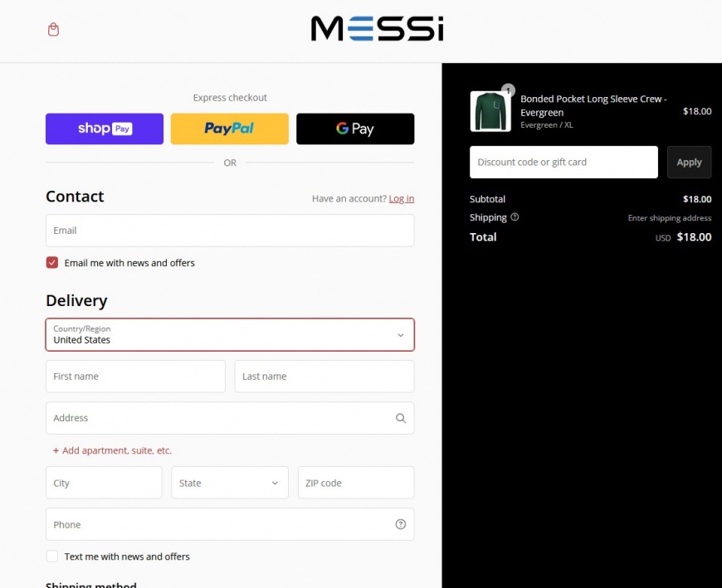
Task: Focus the Last name field
Action: tap(324, 377)
